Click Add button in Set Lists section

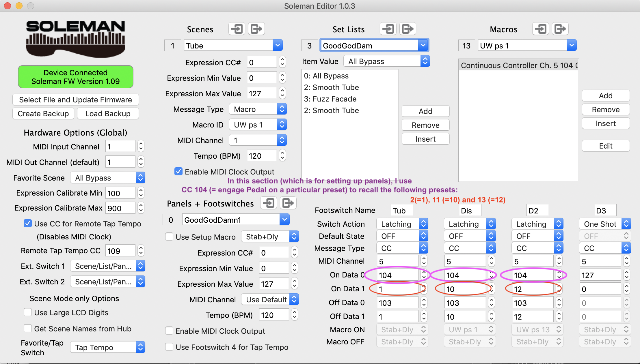(426, 111)
